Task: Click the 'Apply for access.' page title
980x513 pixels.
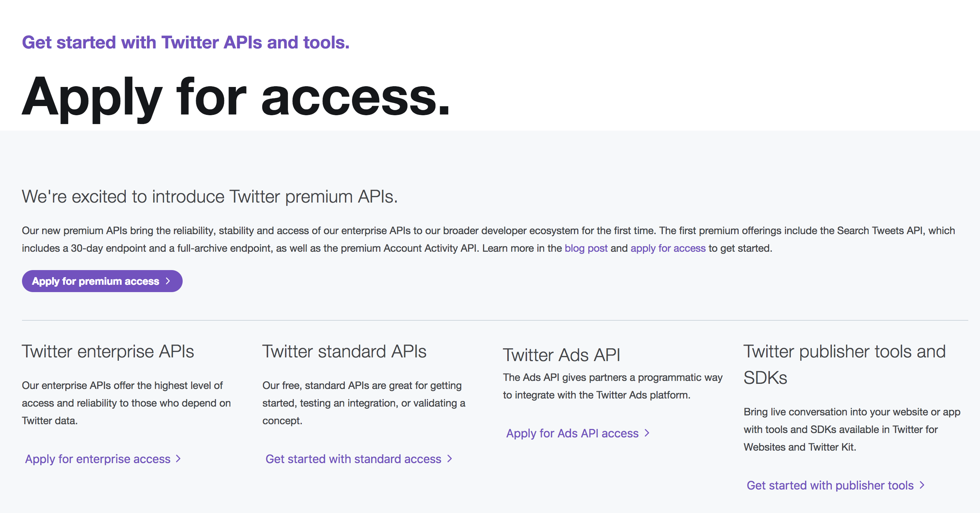Action: [236, 97]
